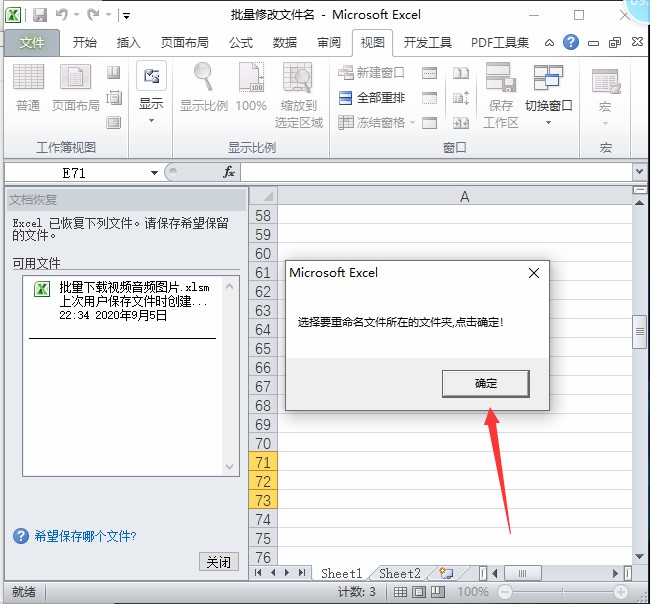Image resolution: width=650 pixels, height=604 pixels.
Task: Go to last sheet navigation arrow
Action: pyautogui.click(x=302, y=572)
